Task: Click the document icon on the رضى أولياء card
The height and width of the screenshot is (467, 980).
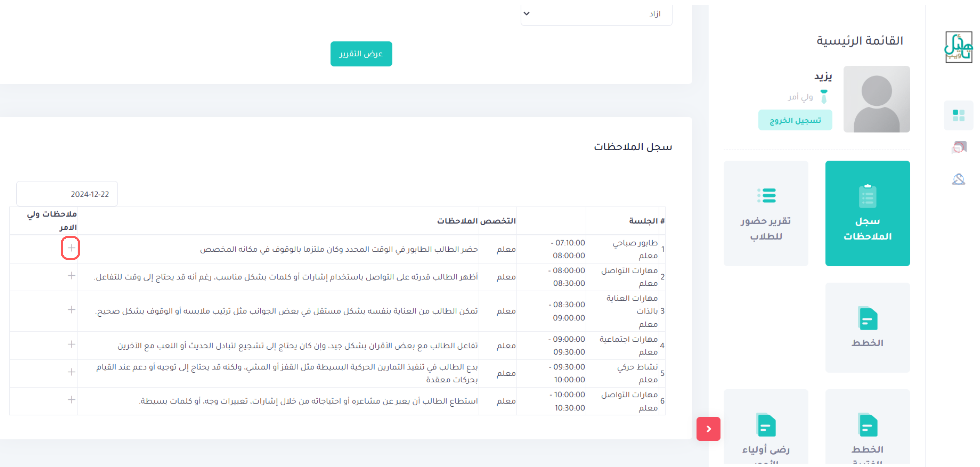Action: (x=766, y=425)
